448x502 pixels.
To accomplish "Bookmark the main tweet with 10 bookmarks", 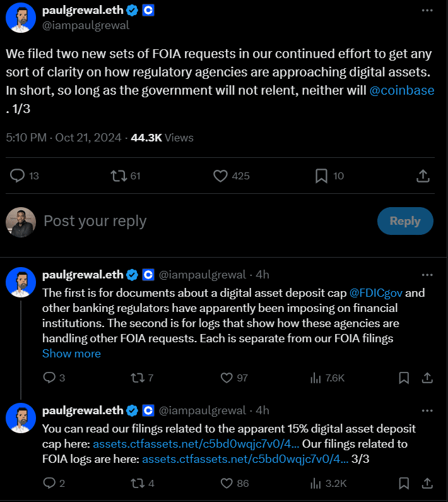I will (321, 176).
